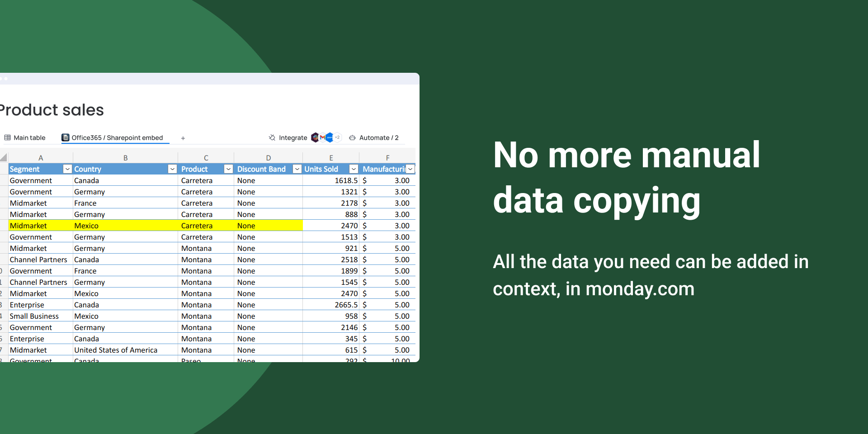868x434 pixels.
Task: Show the +2 more integrations badge
Action: pyautogui.click(x=337, y=137)
